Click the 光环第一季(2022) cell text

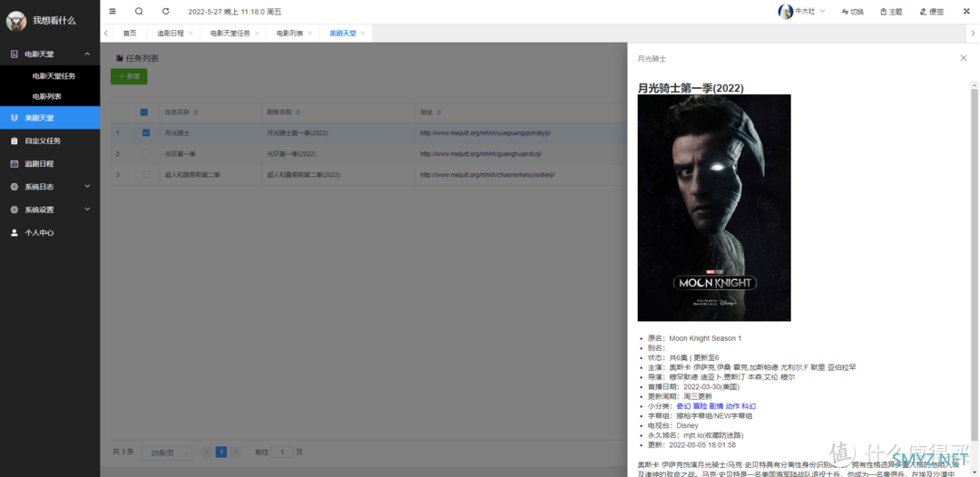pos(291,153)
